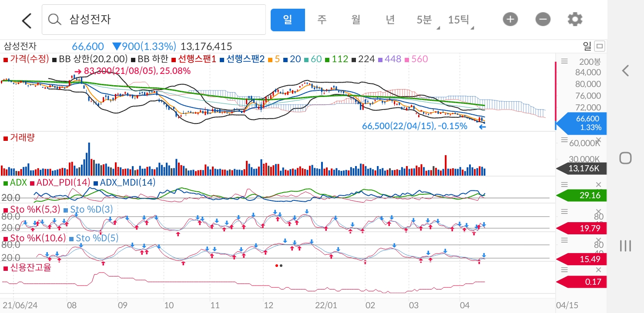
Task: Click the 13,176,415 volume figure in header
Action: tap(206, 47)
